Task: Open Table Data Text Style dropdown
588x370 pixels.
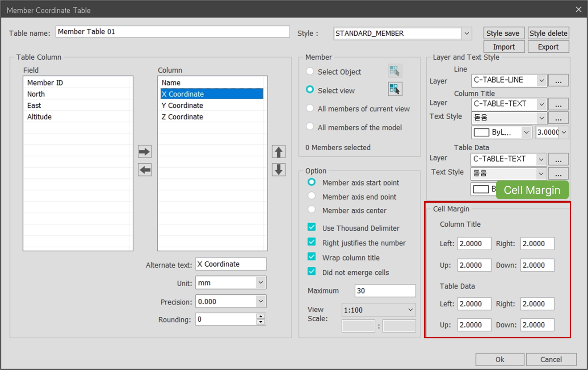Action: click(x=541, y=174)
